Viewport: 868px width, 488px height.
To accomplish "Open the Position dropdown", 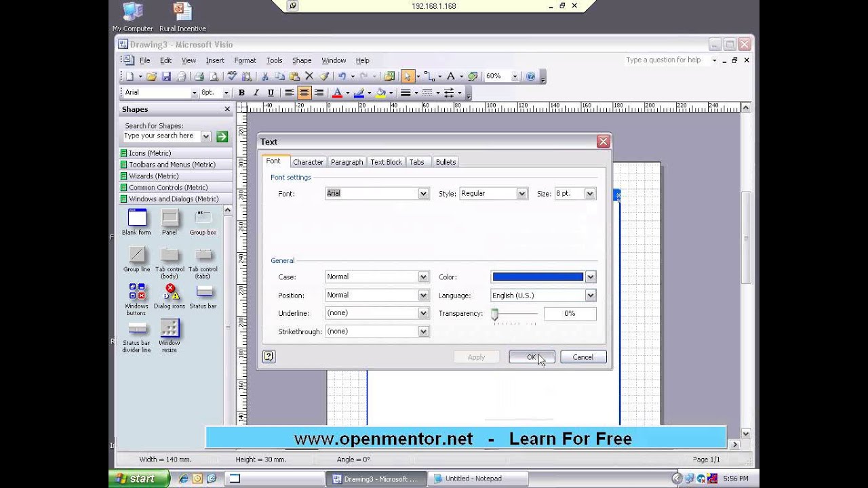I will click(x=423, y=295).
